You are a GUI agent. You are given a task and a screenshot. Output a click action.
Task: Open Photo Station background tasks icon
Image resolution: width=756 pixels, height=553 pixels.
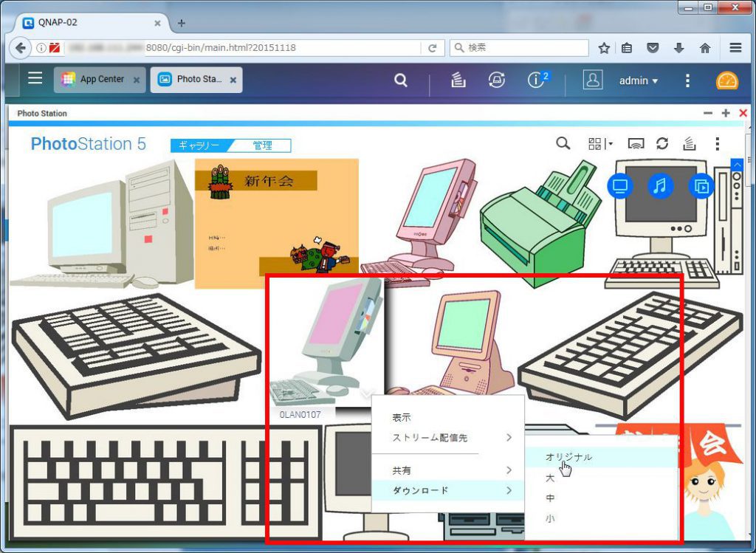point(690,143)
